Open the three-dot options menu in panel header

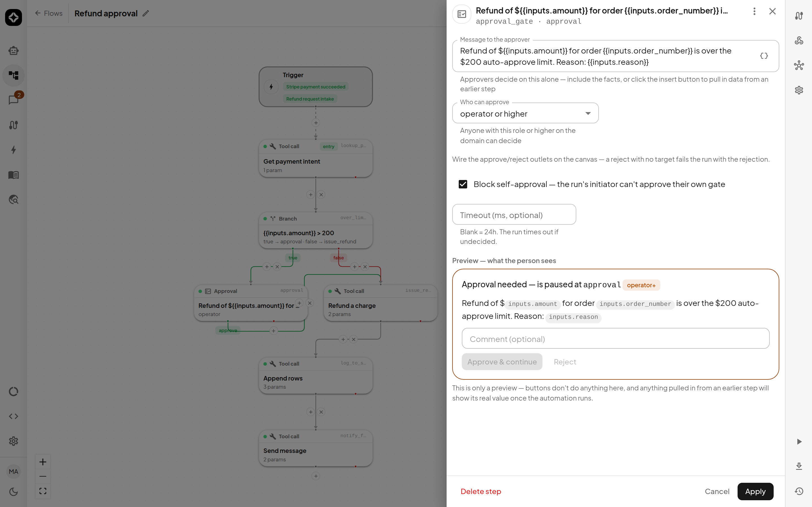[754, 11]
